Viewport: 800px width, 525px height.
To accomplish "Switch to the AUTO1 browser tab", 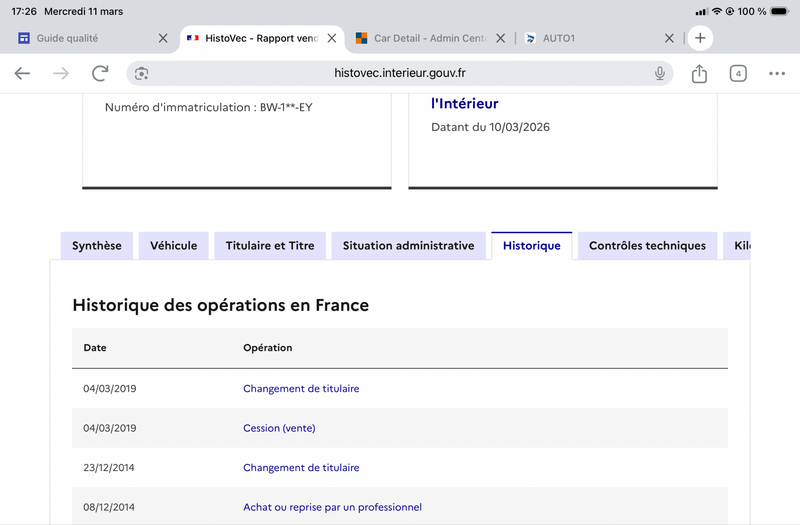I will tap(593, 38).
